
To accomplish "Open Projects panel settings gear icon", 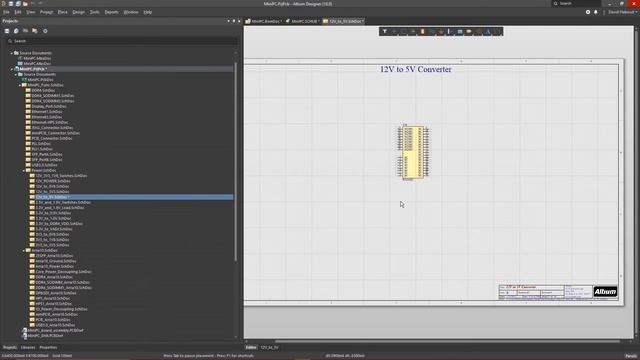I will pyautogui.click(x=45, y=31).
